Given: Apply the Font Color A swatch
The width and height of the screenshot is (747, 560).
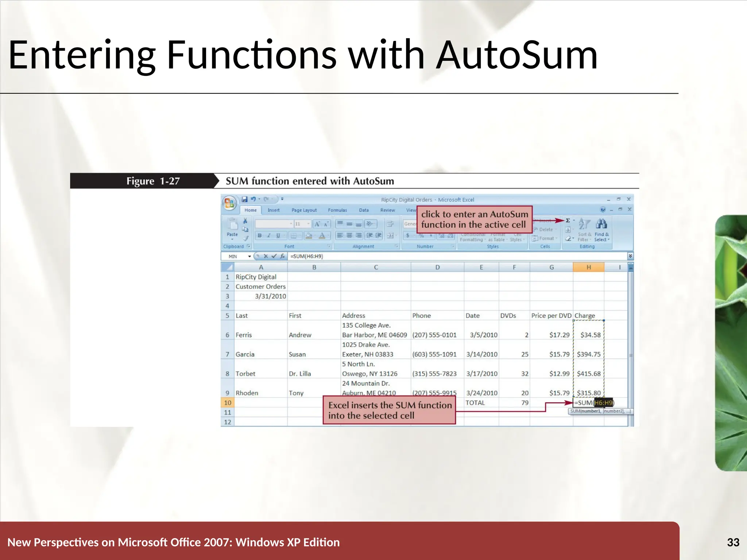Looking at the screenshot, I should click(322, 236).
